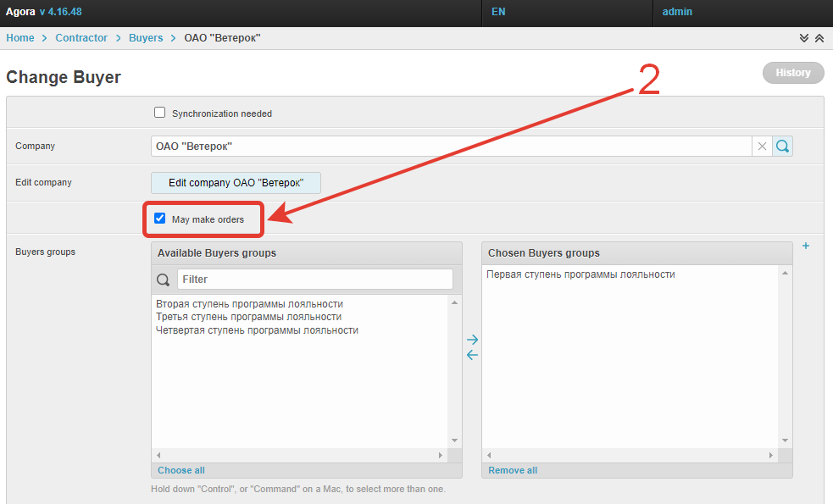833x504 pixels.
Task: Click the plus icon to add Buyers group
Action: (x=806, y=246)
